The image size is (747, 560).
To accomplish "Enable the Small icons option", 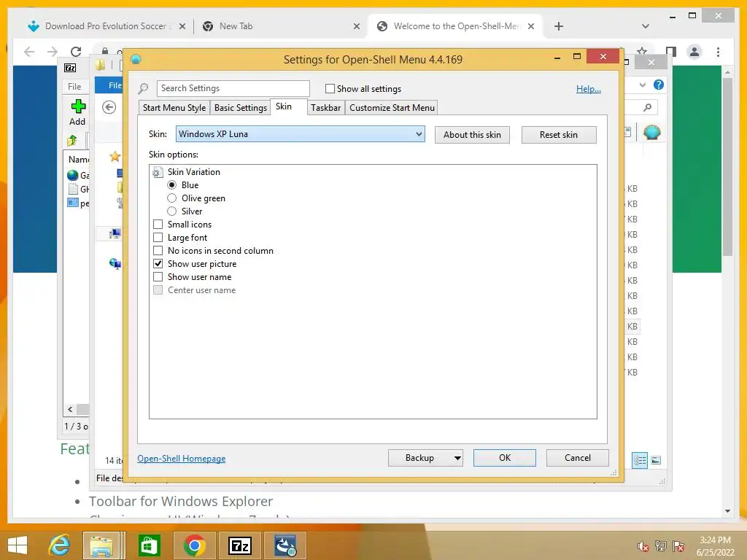I will (x=158, y=225).
